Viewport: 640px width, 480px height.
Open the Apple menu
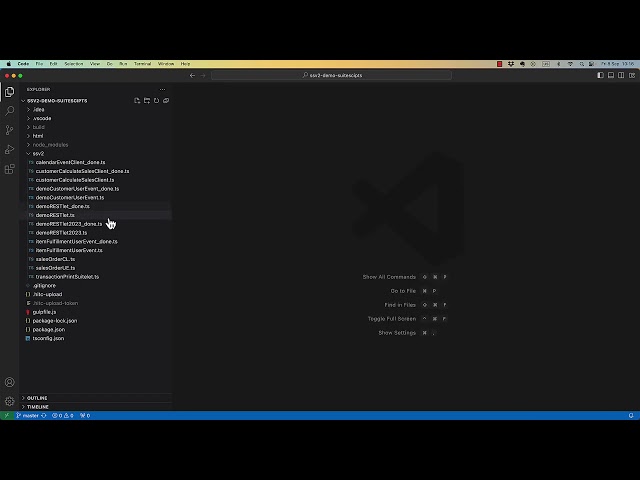[9, 64]
